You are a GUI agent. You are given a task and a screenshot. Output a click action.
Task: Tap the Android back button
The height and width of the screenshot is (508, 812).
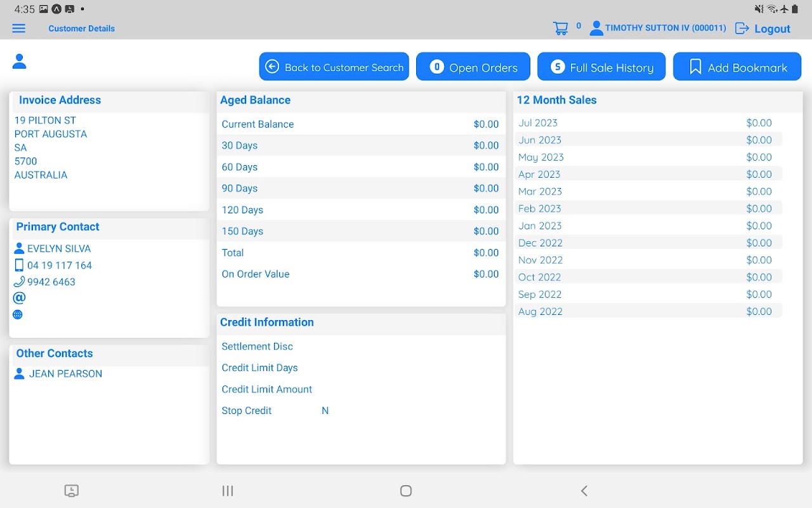click(x=584, y=490)
